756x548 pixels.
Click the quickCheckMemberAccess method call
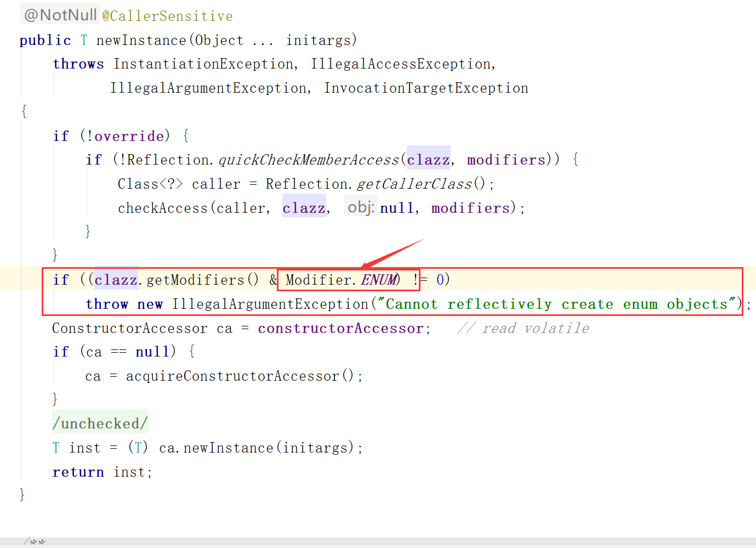coord(309,160)
